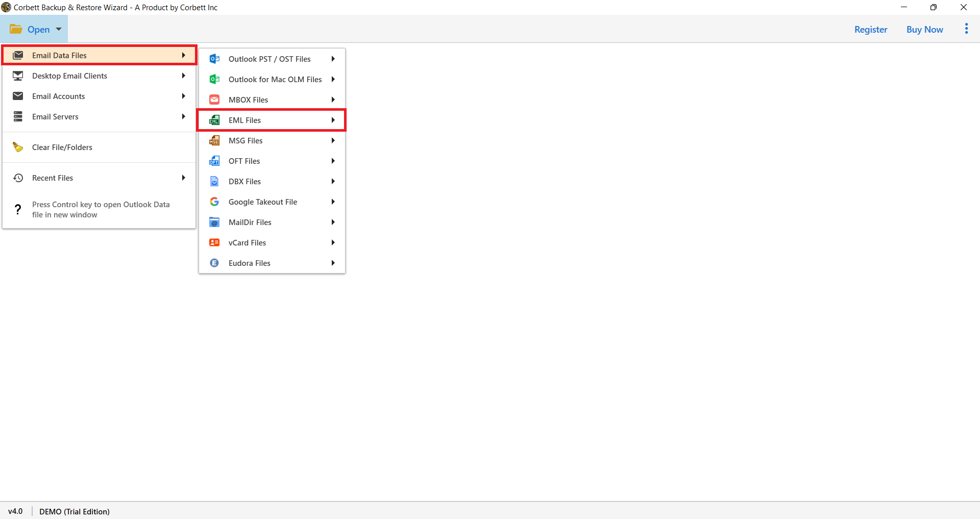
Task: Open the three-dot more options menu
Action: click(x=966, y=29)
